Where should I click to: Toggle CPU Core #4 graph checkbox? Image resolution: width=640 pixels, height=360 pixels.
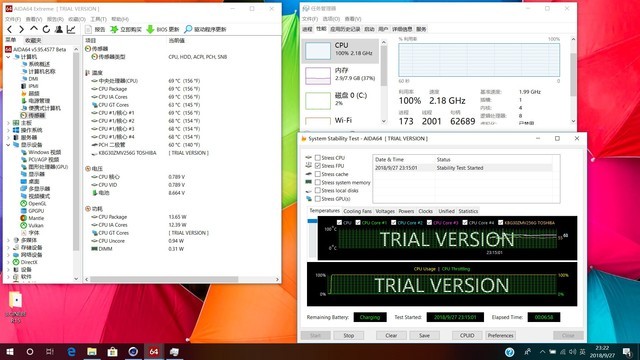tap(465, 223)
